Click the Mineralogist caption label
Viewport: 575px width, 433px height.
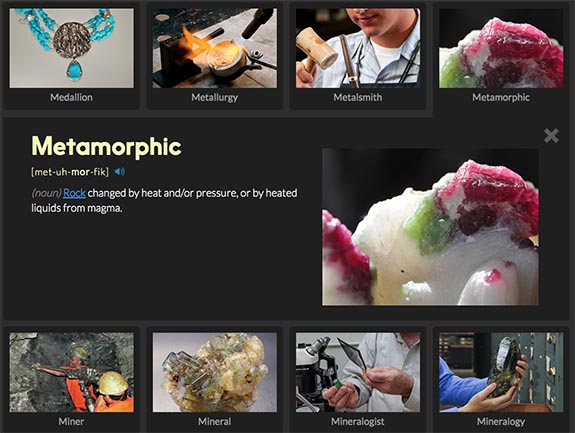tap(358, 422)
